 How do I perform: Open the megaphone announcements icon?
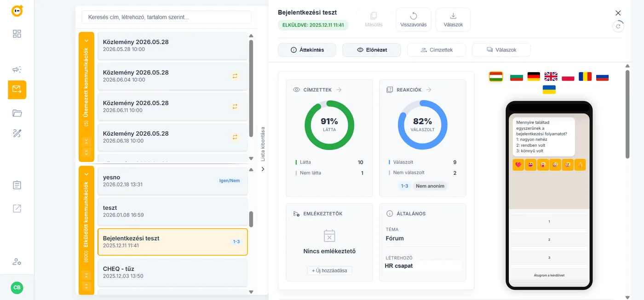click(x=17, y=69)
